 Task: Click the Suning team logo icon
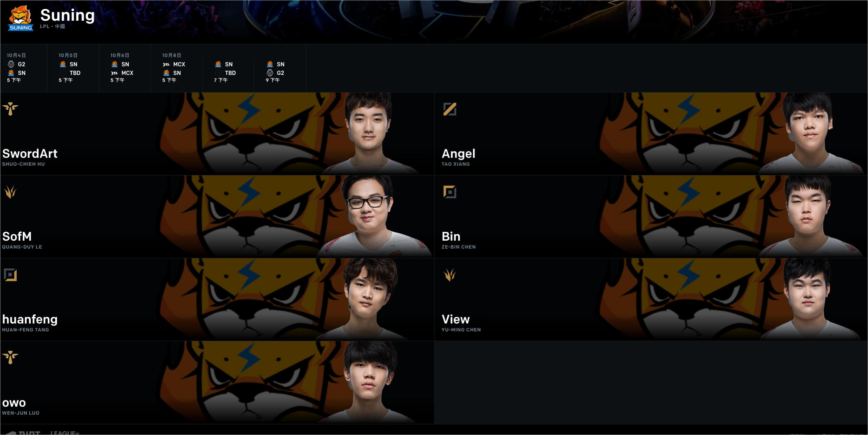[21, 18]
